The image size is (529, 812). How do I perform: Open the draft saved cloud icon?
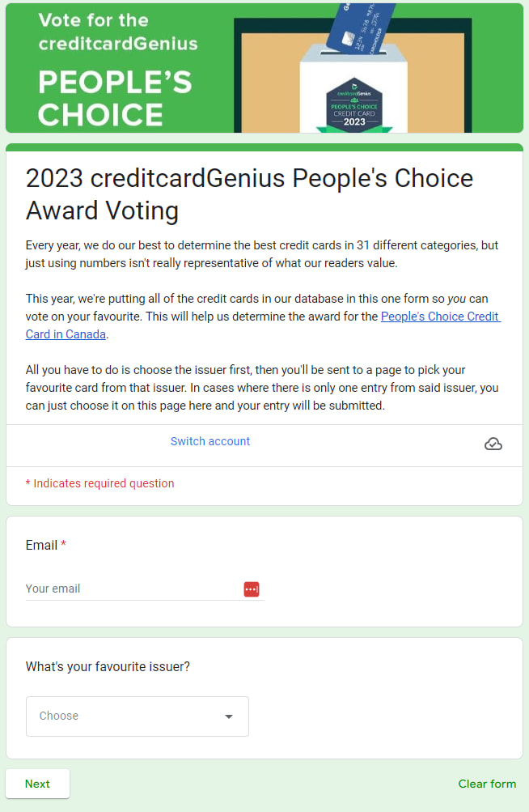pos(493,444)
